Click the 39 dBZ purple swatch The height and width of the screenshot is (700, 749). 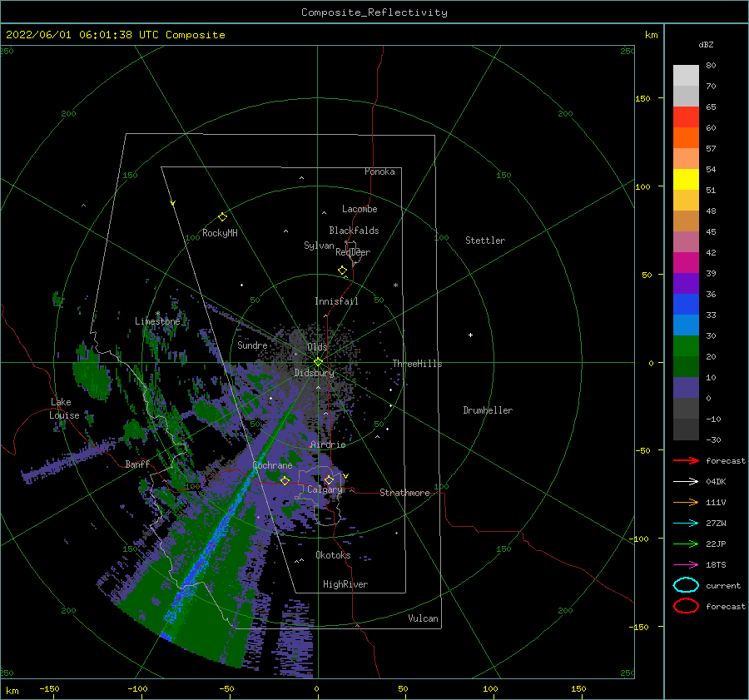686,283
